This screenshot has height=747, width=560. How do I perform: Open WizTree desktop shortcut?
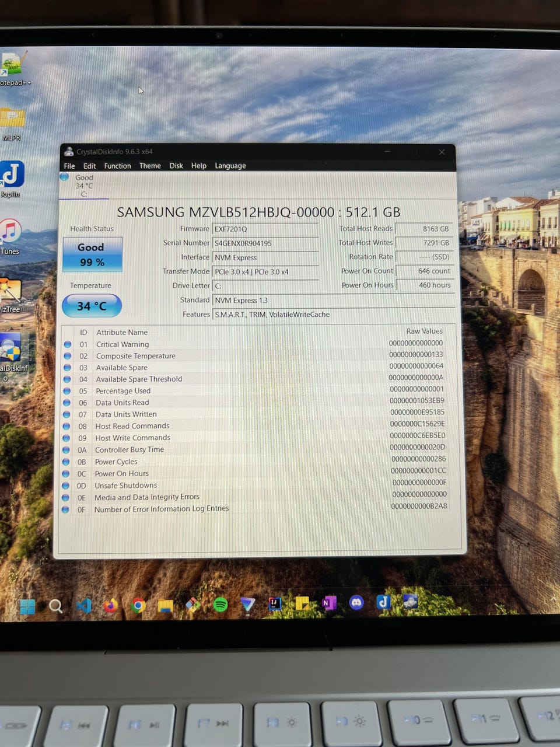[x=10, y=295]
